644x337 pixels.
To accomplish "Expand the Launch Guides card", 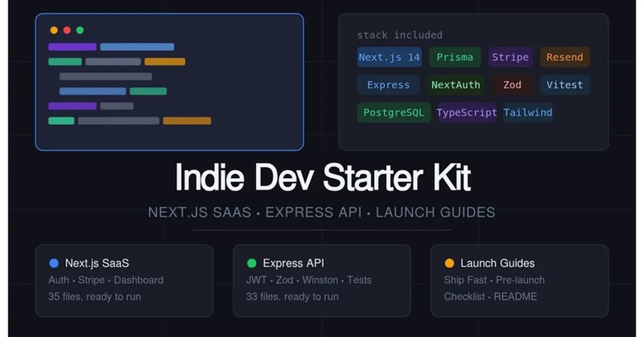I will pyautogui.click(x=519, y=280).
